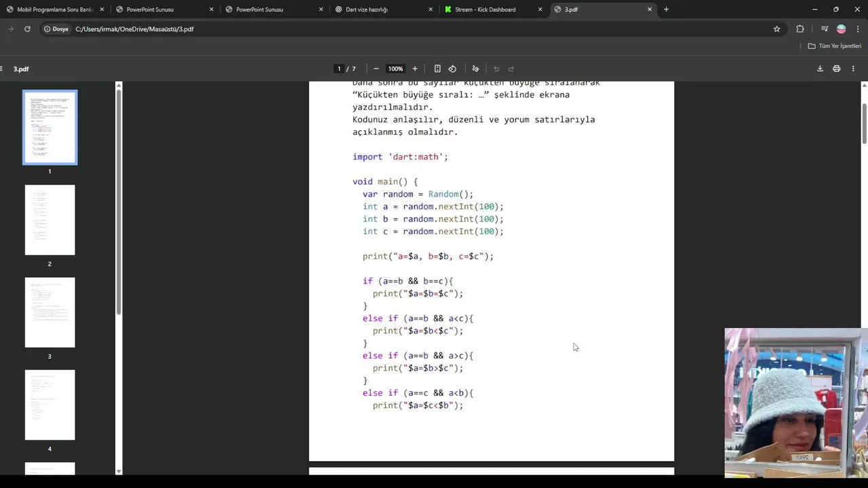Viewport: 868px width, 488px height.
Task: Switch to the second PowerPoint Sunusu tab
Action: coord(275,9)
